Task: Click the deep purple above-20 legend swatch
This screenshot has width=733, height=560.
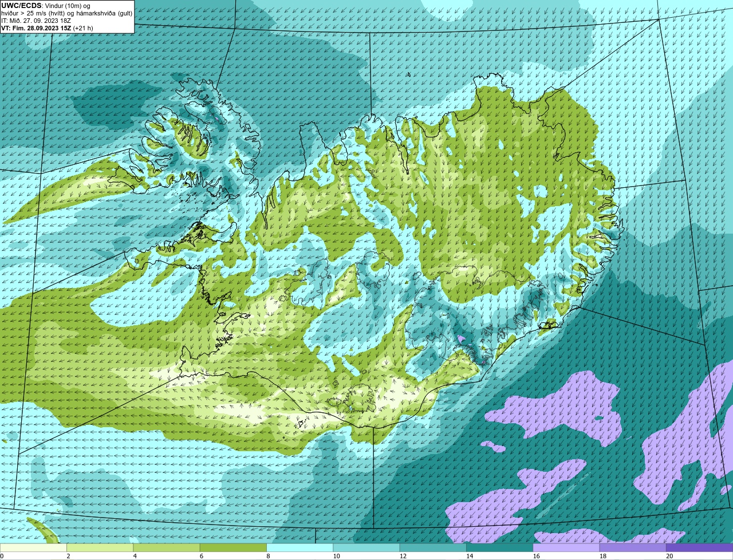Action: (699, 547)
